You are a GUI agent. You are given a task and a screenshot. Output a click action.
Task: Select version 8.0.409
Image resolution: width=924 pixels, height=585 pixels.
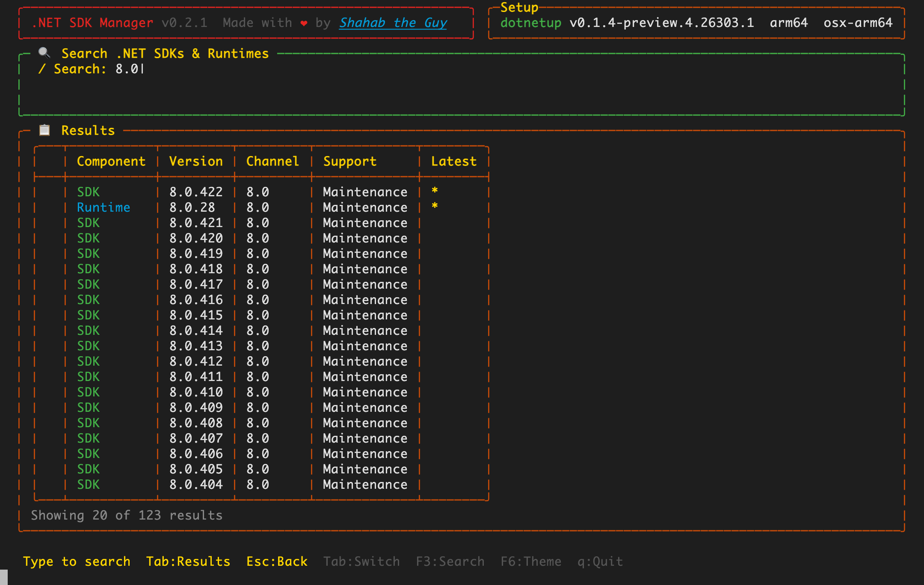[x=196, y=408]
